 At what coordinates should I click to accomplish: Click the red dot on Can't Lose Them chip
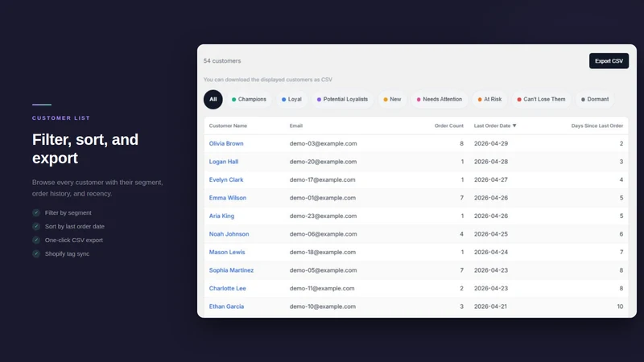pyautogui.click(x=519, y=99)
